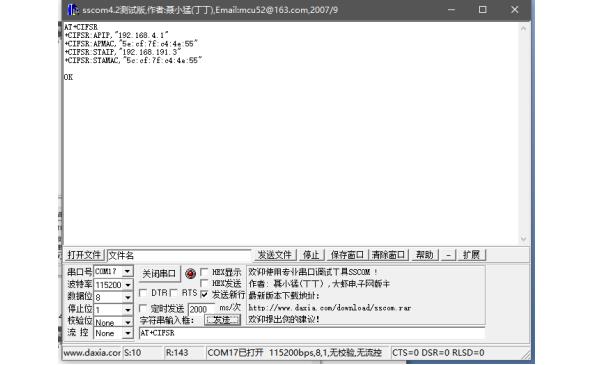Open the 串口号 COM17 dropdown
Viewport: 600px width, 365px height.
coord(127,271)
